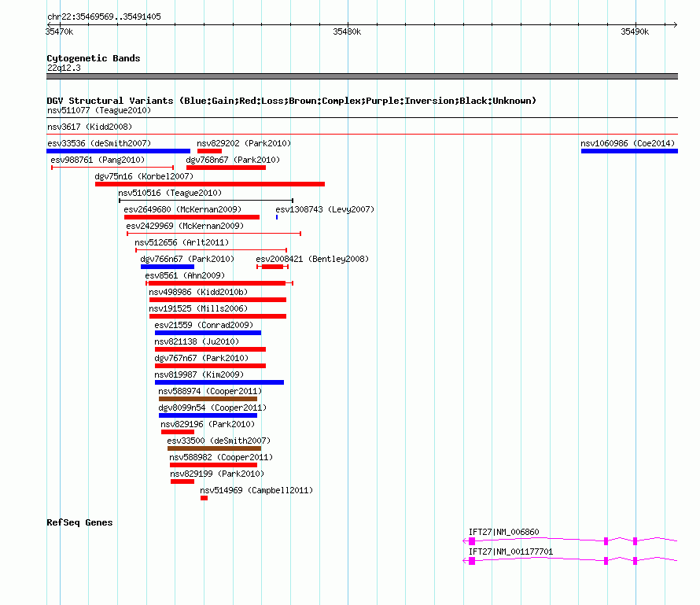The image size is (700, 605).
Task: Click first exon block of IFT27|NM_001177701
Action: 472,561
